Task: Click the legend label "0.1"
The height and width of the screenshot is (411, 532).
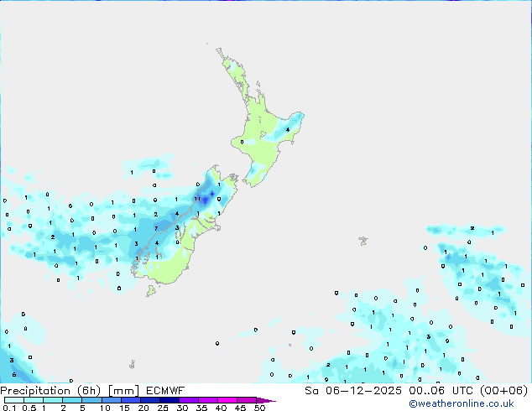Action: 9,408
